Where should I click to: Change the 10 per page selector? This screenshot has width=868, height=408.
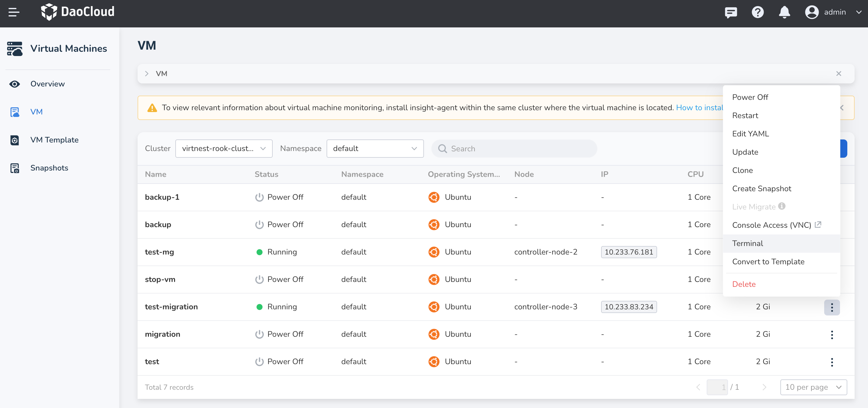(x=813, y=387)
